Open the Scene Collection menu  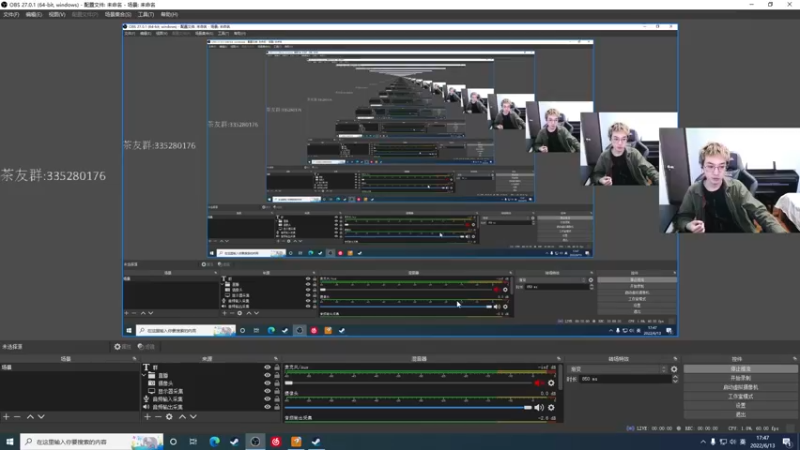click(x=118, y=15)
